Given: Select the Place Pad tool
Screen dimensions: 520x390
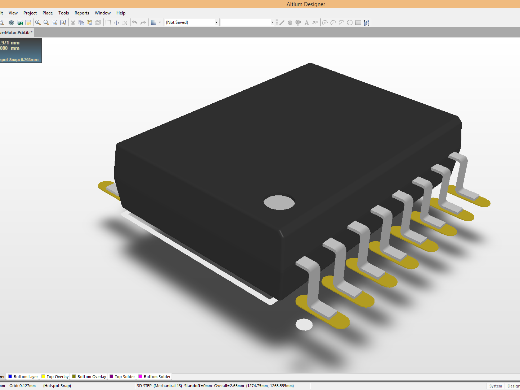Looking at the screenshot, I should point(290,22).
